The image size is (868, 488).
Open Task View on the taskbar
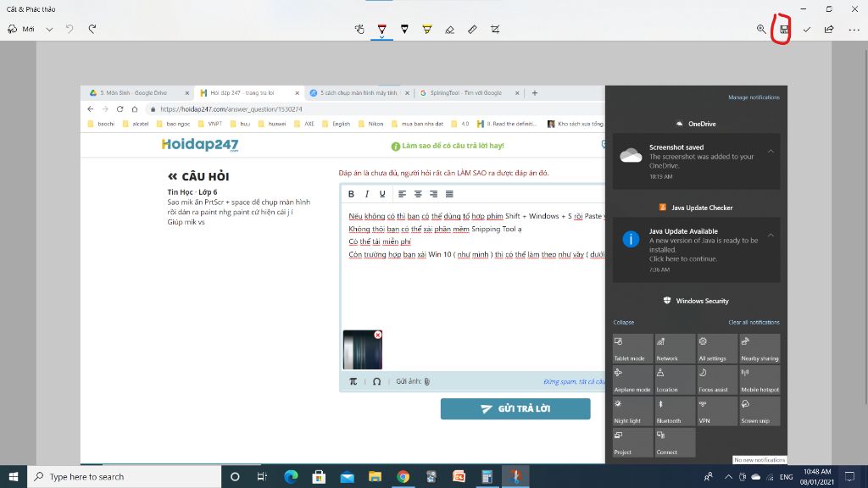click(263, 476)
